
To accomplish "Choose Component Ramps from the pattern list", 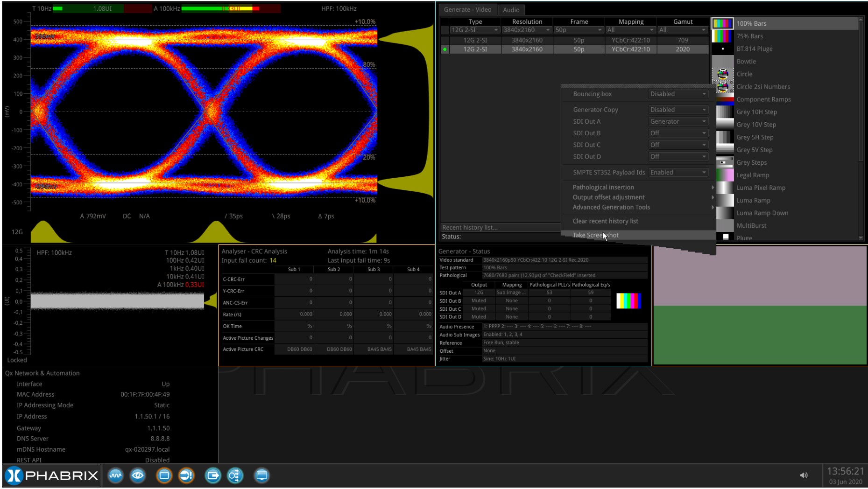I will [763, 99].
